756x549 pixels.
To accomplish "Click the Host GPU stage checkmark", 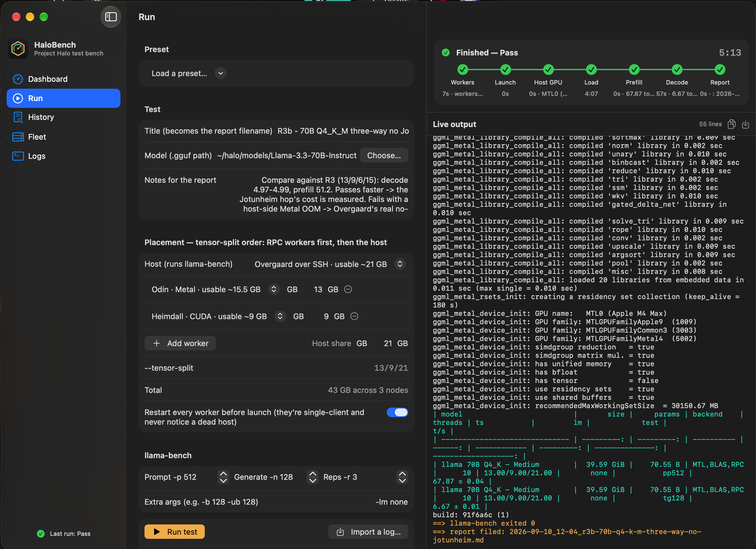I will (548, 70).
